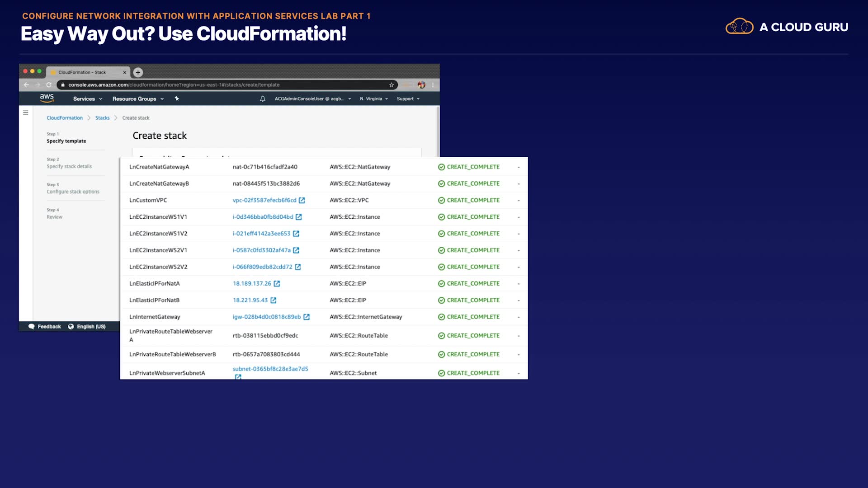Image resolution: width=868 pixels, height=488 pixels.
Task: Open external link icon beside LnCustomVPC ID
Action: [x=302, y=200]
